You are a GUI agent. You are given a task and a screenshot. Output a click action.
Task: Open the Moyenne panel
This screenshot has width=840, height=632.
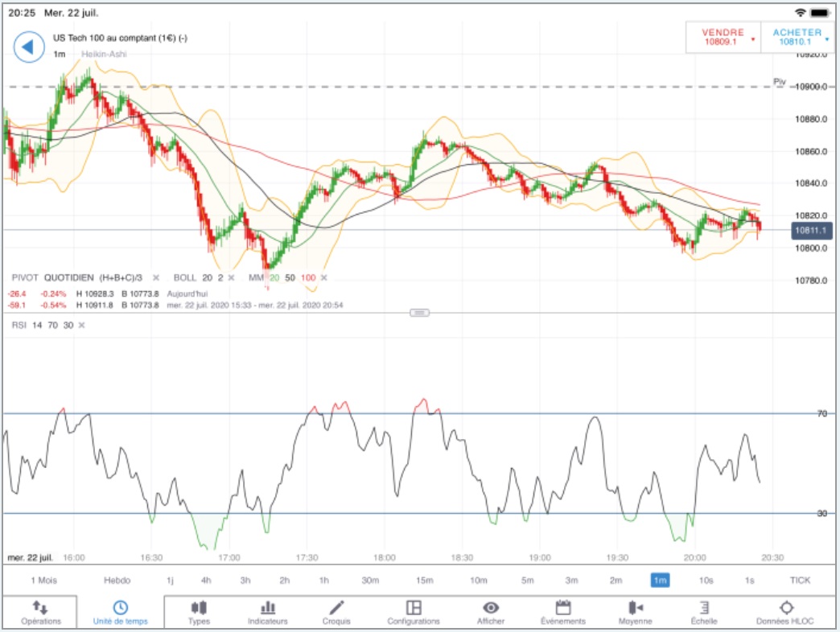pyautogui.click(x=636, y=613)
